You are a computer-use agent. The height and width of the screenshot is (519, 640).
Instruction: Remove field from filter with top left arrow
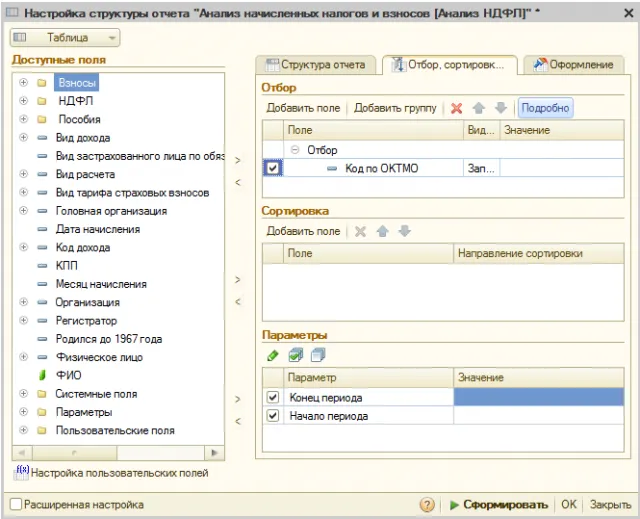(238, 182)
